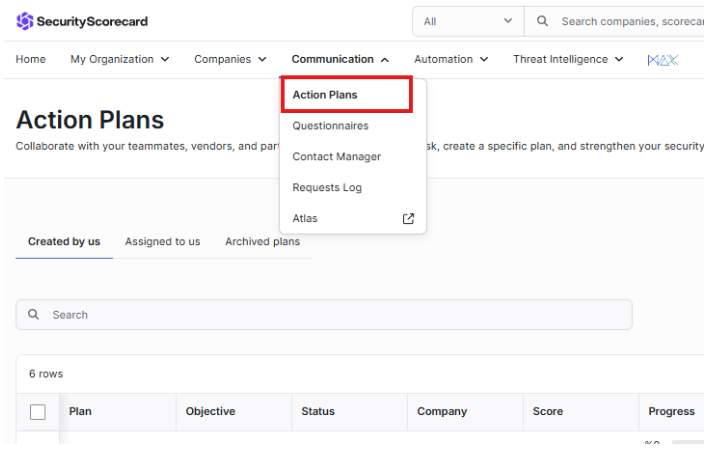Sort by the Company column header

tap(442, 412)
